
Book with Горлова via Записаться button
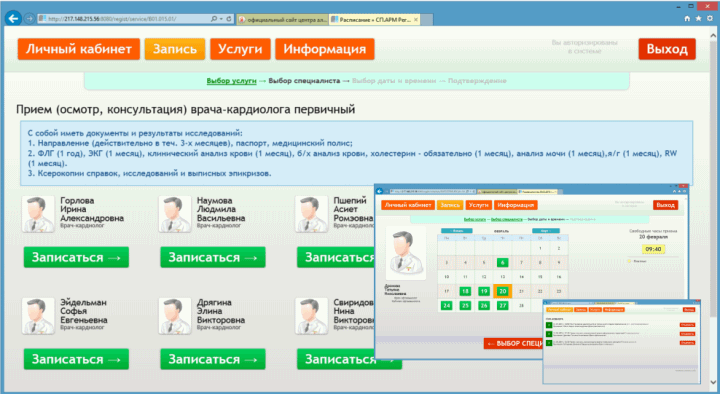76,257
